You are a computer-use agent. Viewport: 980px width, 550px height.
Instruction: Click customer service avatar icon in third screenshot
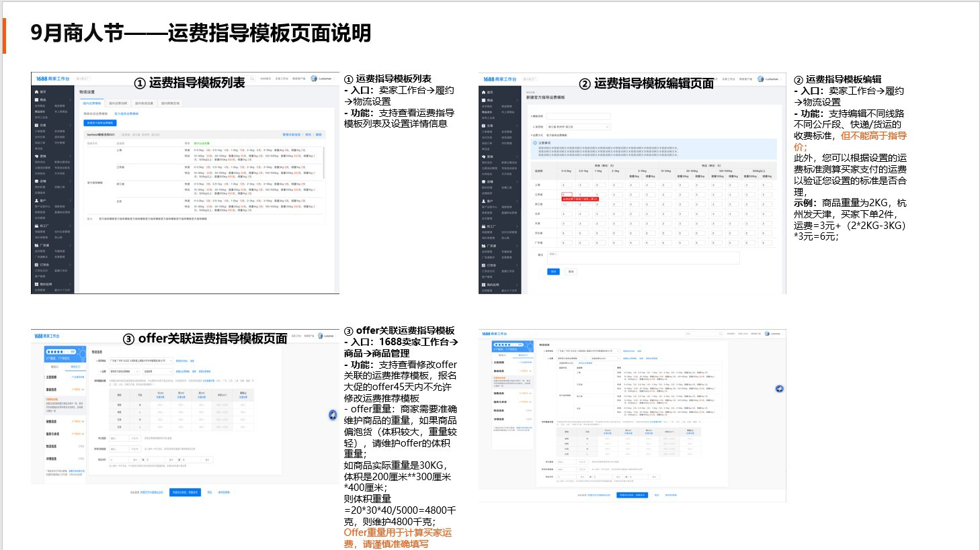[x=333, y=415]
